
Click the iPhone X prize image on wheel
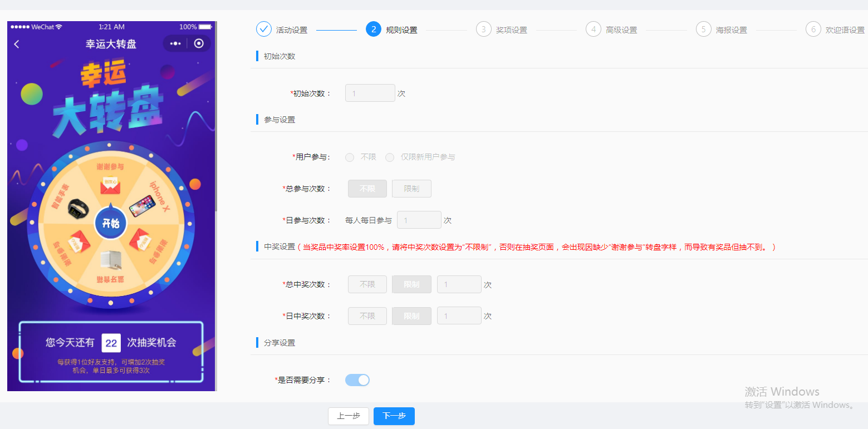point(142,206)
